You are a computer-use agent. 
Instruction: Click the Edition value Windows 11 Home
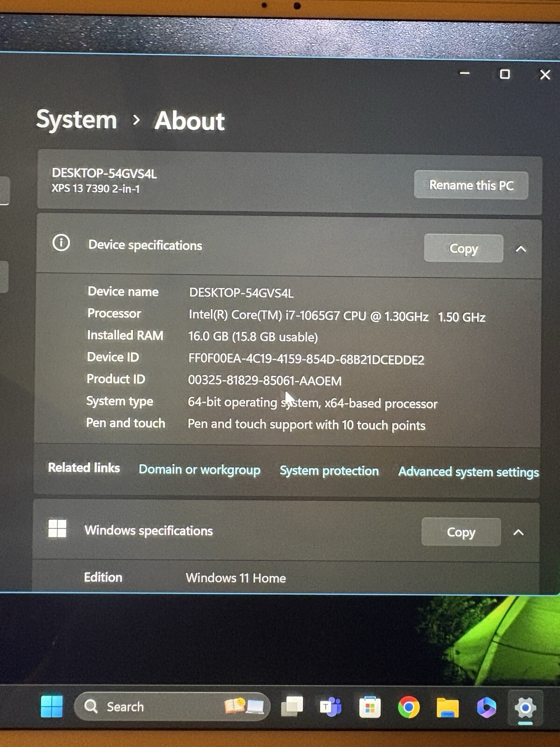[236, 578]
